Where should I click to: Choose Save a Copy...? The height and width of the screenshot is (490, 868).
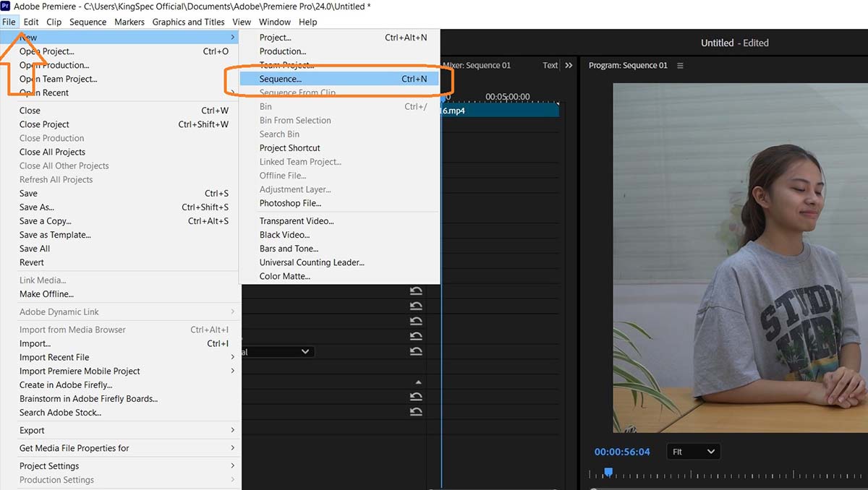coord(121,221)
